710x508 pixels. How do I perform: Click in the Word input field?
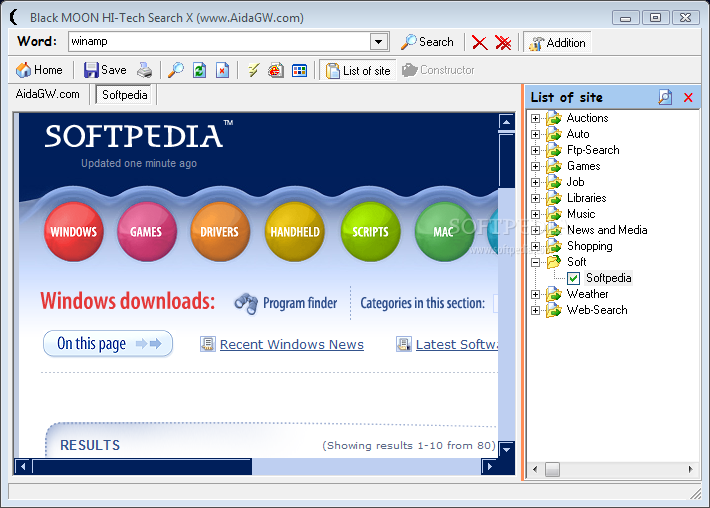click(x=220, y=42)
